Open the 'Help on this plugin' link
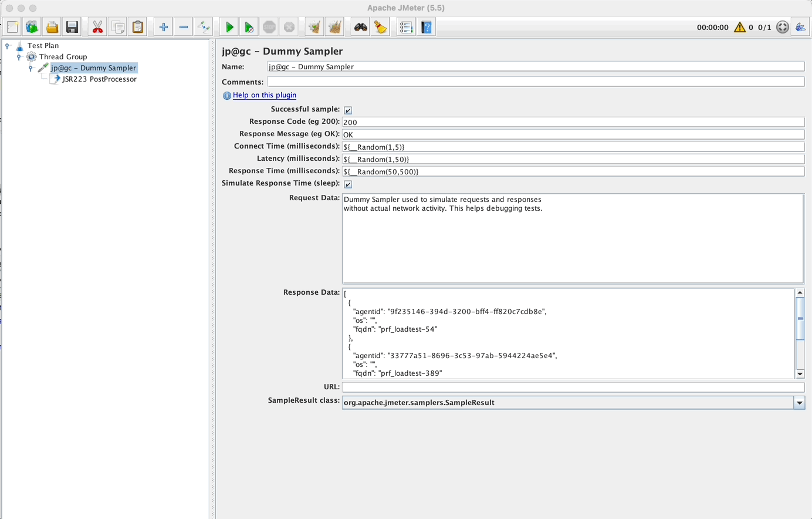Image resolution: width=812 pixels, height=519 pixels. 265,95
